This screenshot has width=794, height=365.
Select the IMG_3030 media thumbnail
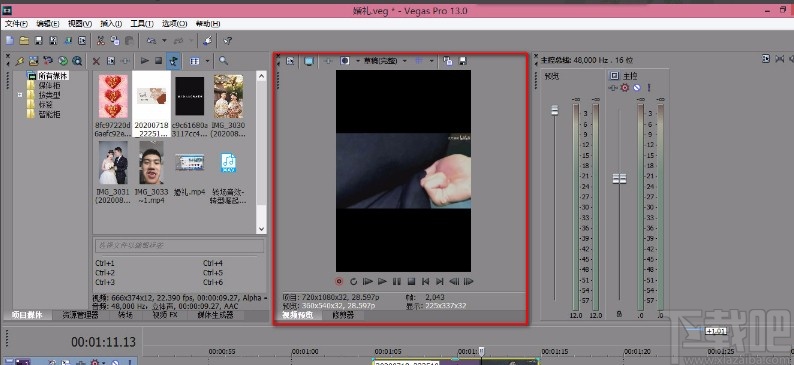click(x=228, y=97)
